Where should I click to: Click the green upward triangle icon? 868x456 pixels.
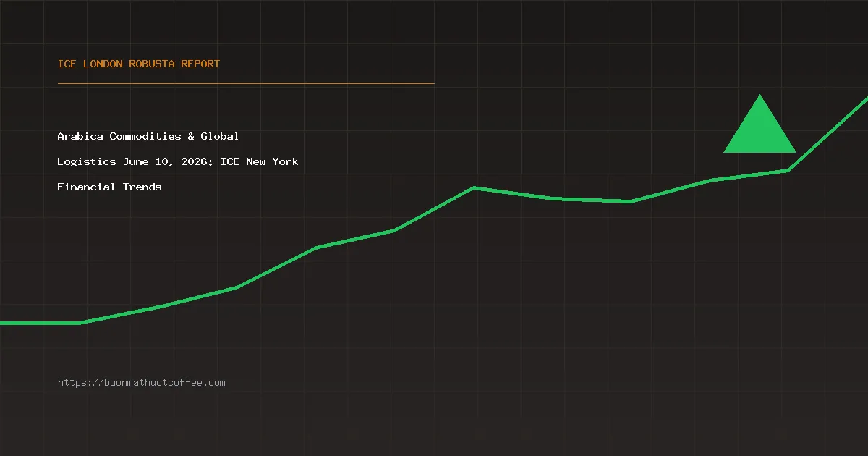click(x=759, y=124)
